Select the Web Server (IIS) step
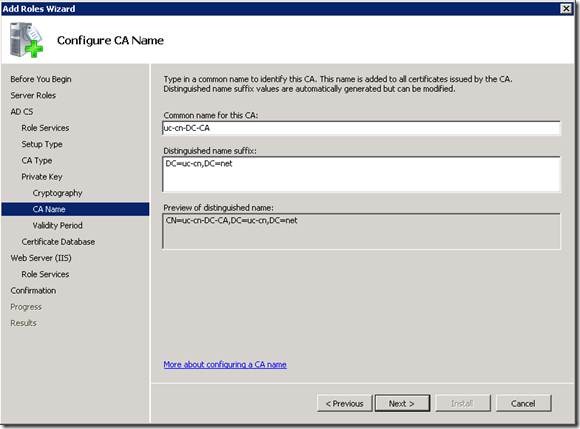The width and height of the screenshot is (580, 429). pyautogui.click(x=41, y=258)
